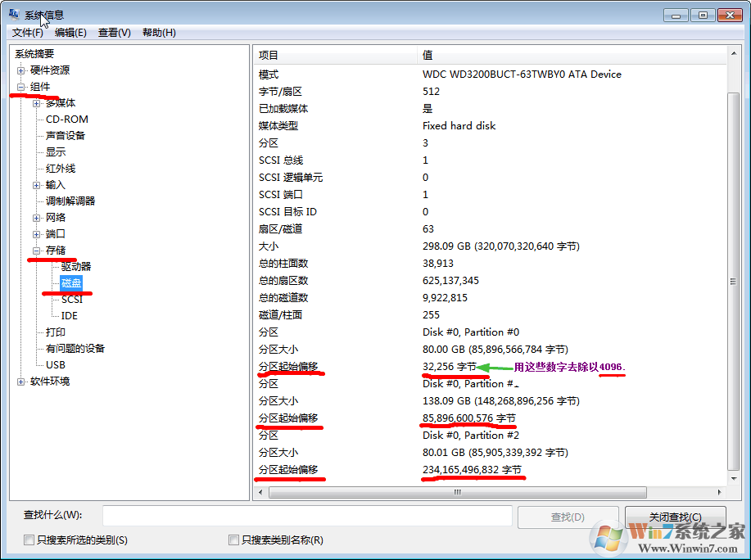Image resolution: width=751 pixels, height=560 pixels.
Task: Select 显示 in the tree
Action: pos(56,152)
